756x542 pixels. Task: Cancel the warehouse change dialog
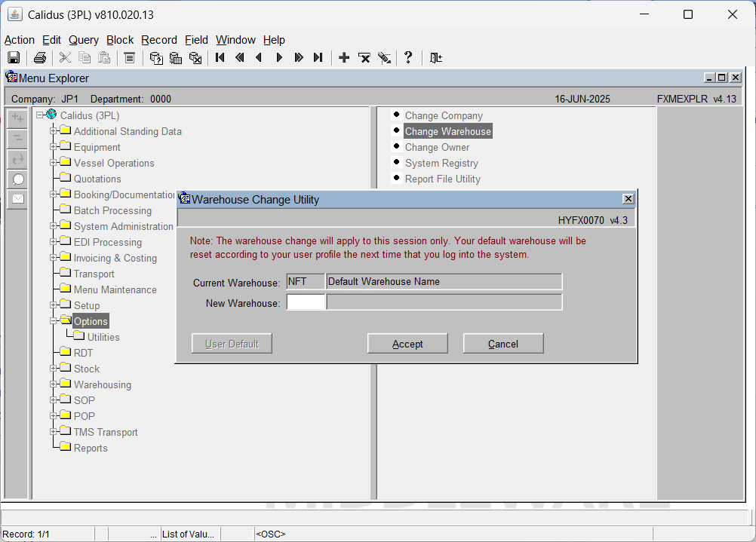point(503,344)
